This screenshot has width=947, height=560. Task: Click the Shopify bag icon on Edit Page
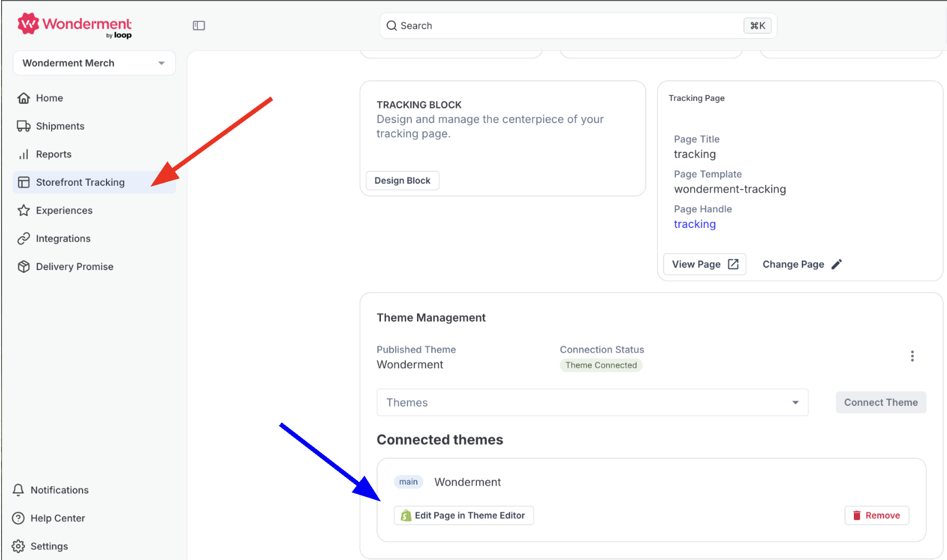pos(406,516)
